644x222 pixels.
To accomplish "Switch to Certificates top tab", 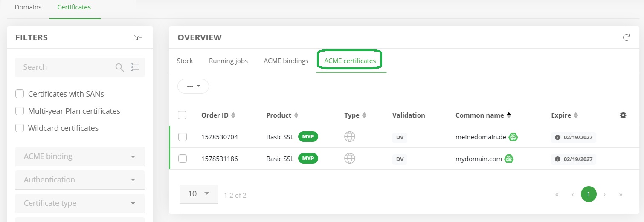I will 74,7.
